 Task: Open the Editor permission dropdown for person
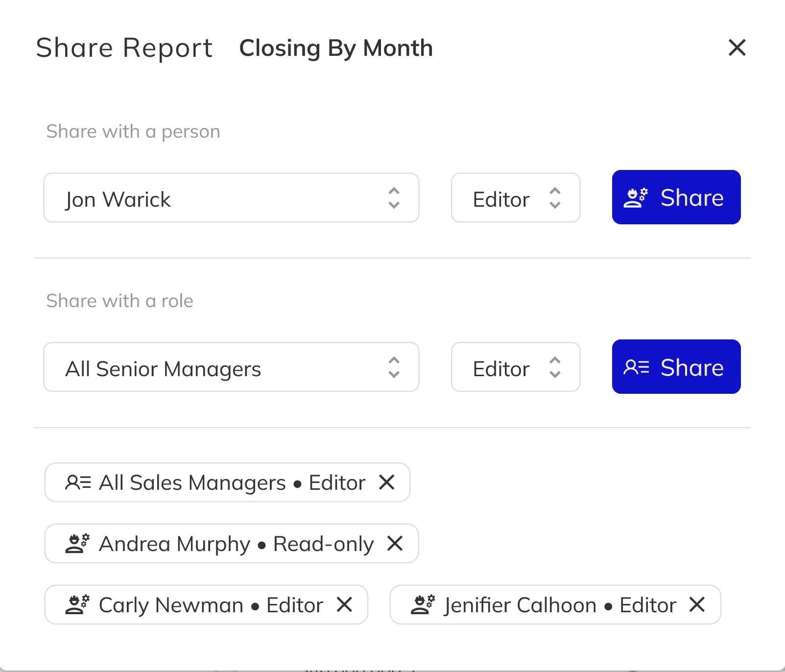[516, 198]
